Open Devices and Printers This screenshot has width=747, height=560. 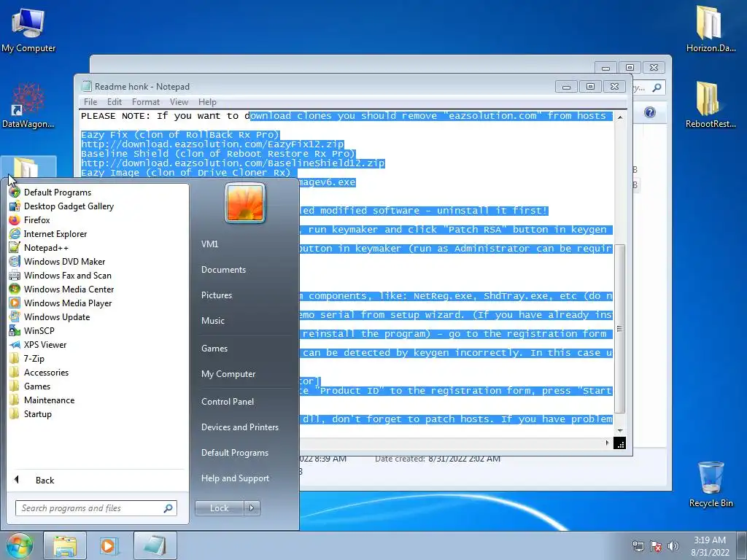pos(239,427)
